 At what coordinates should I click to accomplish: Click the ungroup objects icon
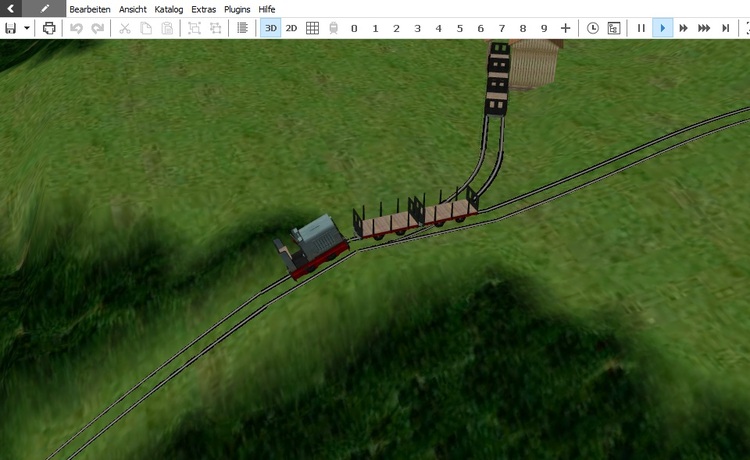[216, 28]
